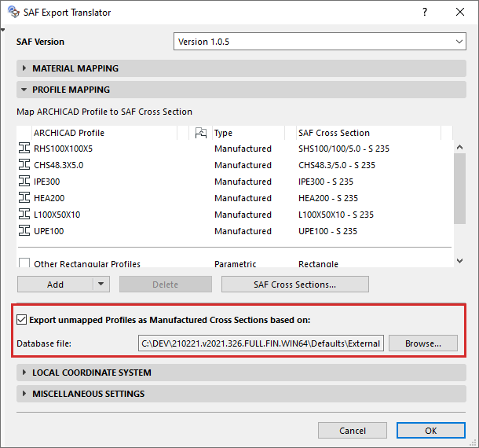479x448 pixels.
Task: Click UPE100 - S 235 cross section cell
Action: click(327, 231)
